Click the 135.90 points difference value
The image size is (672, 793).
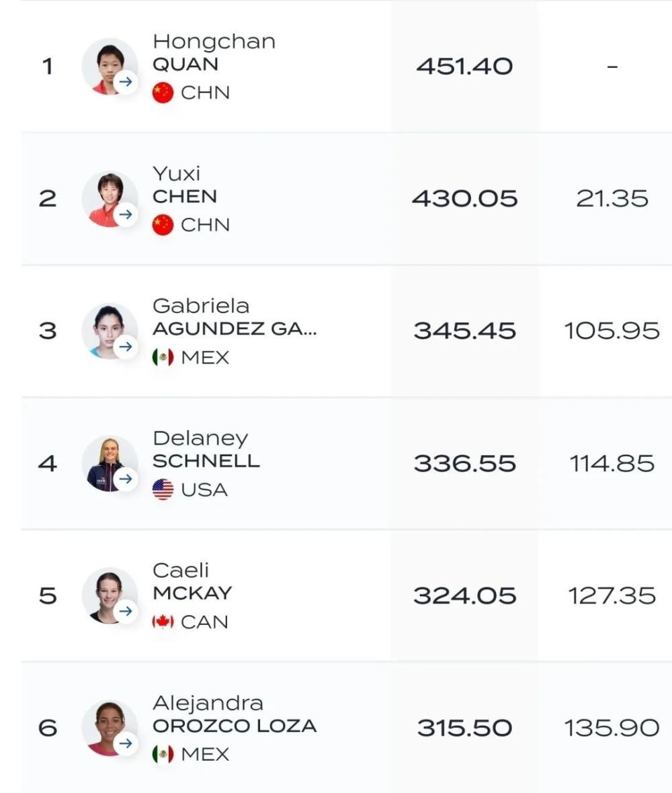[x=612, y=728]
